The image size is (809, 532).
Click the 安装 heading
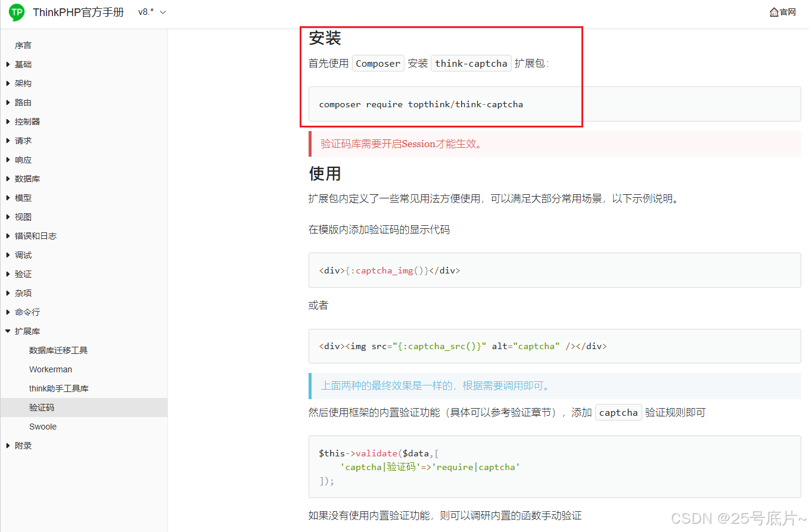click(x=325, y=38)
